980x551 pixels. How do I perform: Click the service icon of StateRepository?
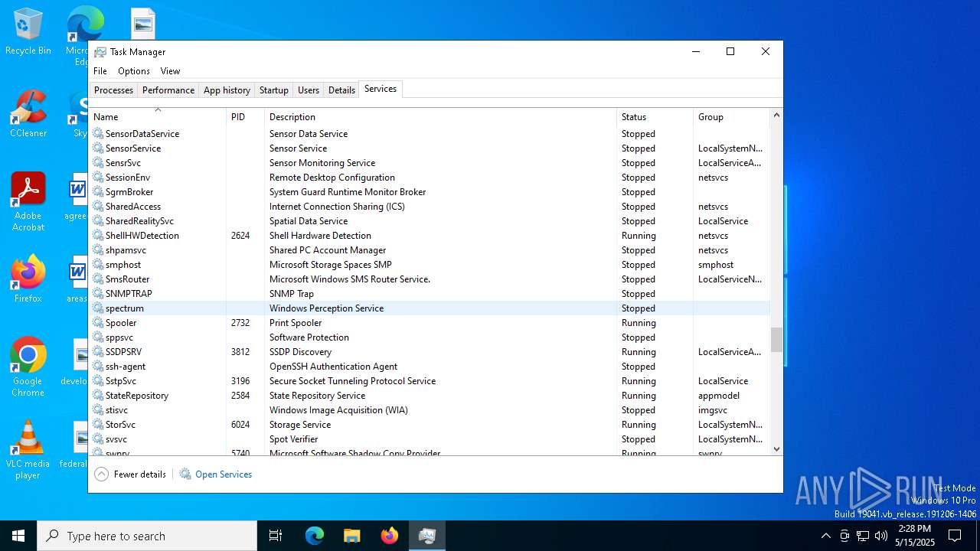[x=98, y=395]
